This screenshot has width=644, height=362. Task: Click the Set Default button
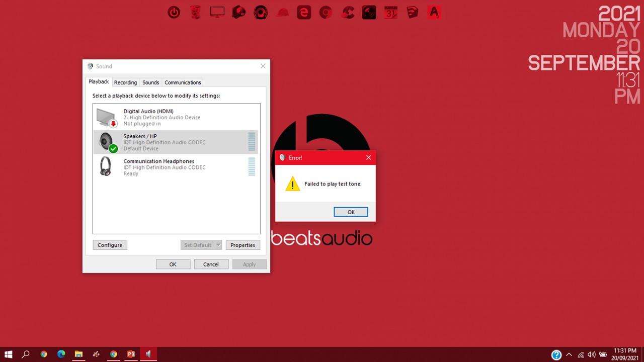[x=198, y=245]
